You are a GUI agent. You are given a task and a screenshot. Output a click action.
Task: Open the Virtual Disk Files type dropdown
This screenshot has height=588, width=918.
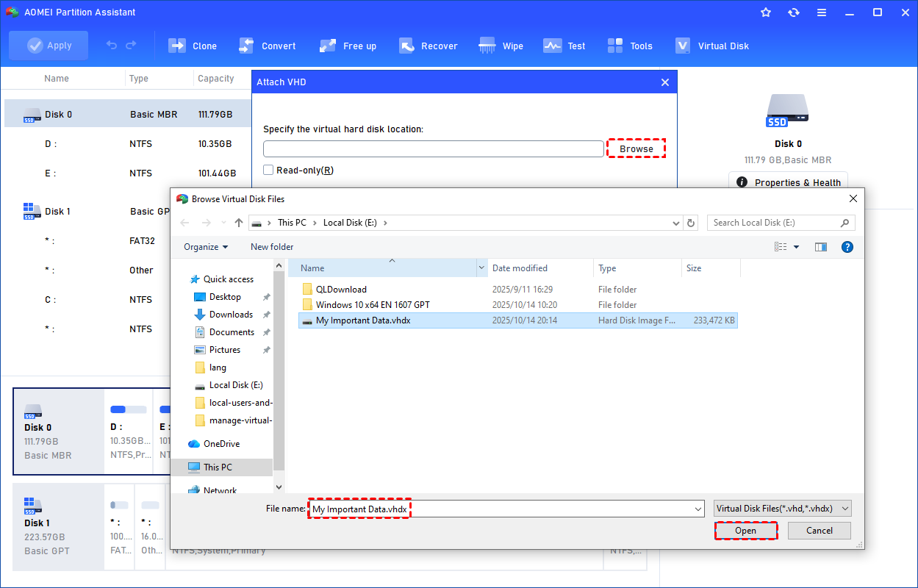[783, 509]
